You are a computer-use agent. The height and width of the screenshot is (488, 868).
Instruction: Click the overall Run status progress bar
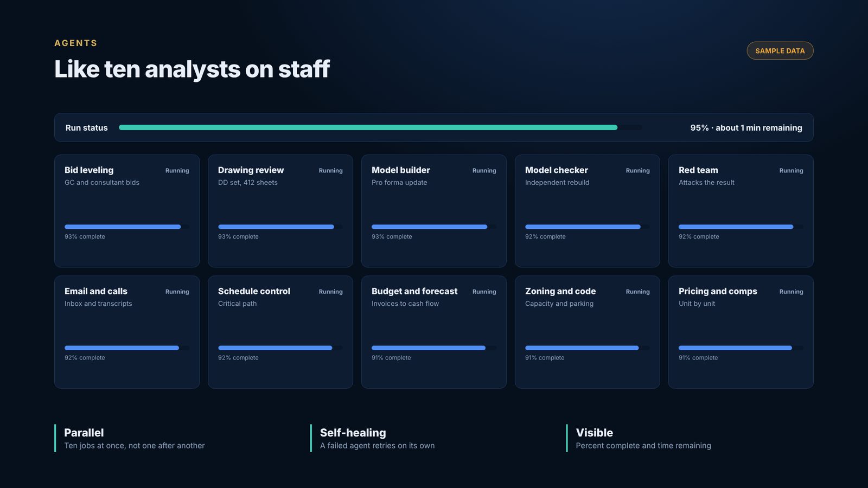380,127
